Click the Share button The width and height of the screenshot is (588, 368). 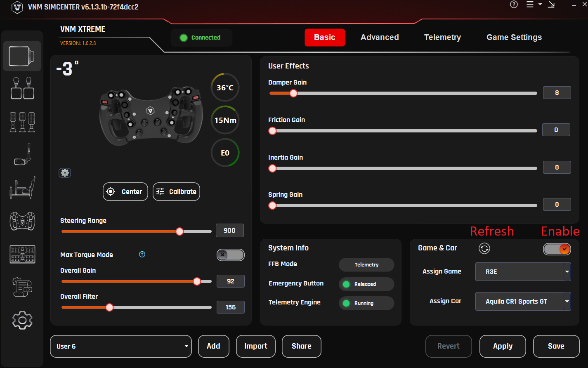pyautogui.click(x=302, y=346)
